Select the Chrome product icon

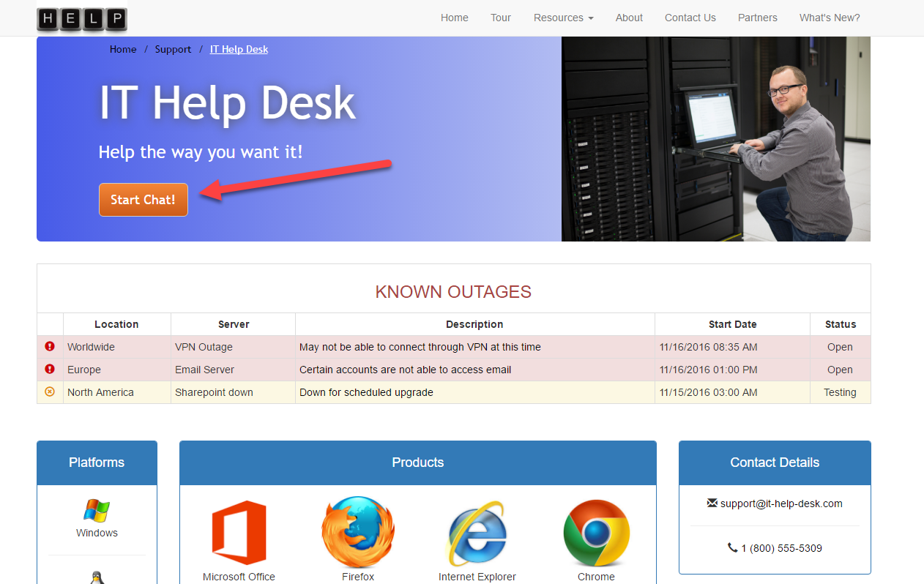596,533
